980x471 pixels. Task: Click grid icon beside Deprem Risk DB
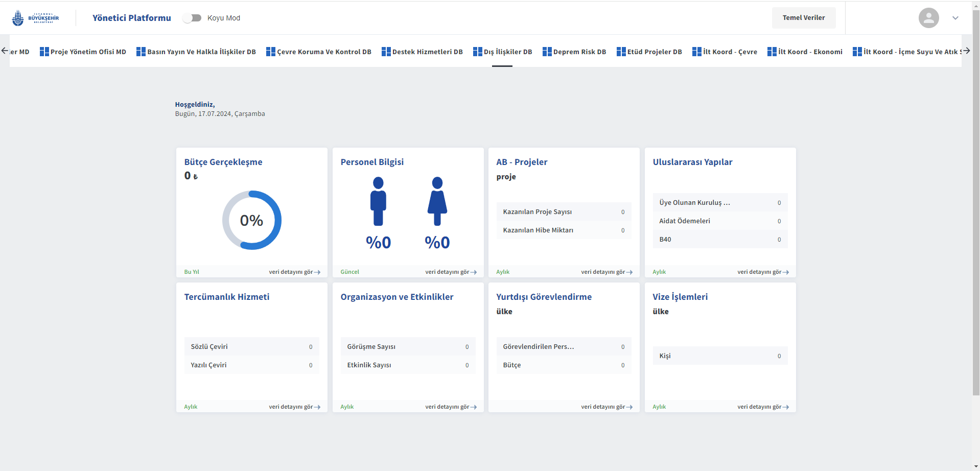pyautogui.click(x=547, y=52)
